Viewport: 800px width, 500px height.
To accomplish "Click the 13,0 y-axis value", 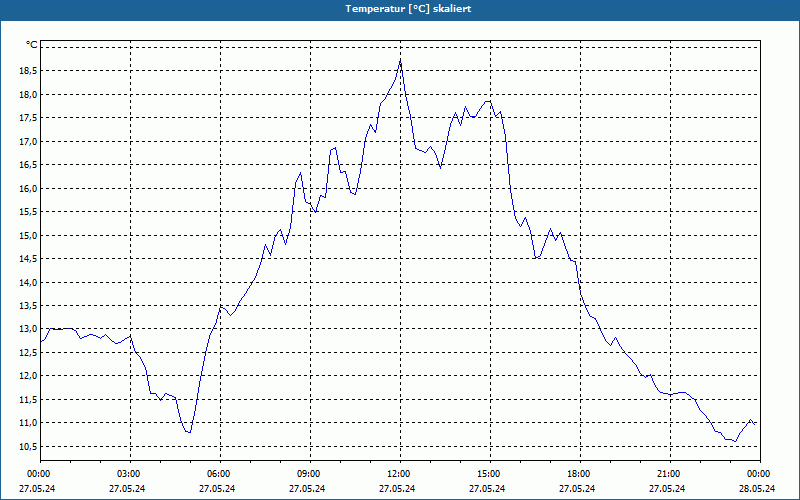I will (28, 329).
